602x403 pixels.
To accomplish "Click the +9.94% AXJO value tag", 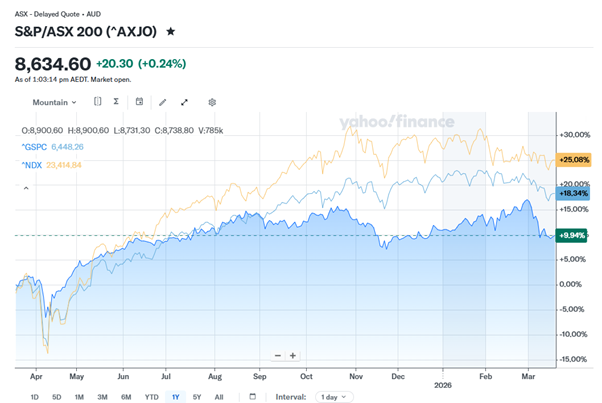I will coord(571,235).
